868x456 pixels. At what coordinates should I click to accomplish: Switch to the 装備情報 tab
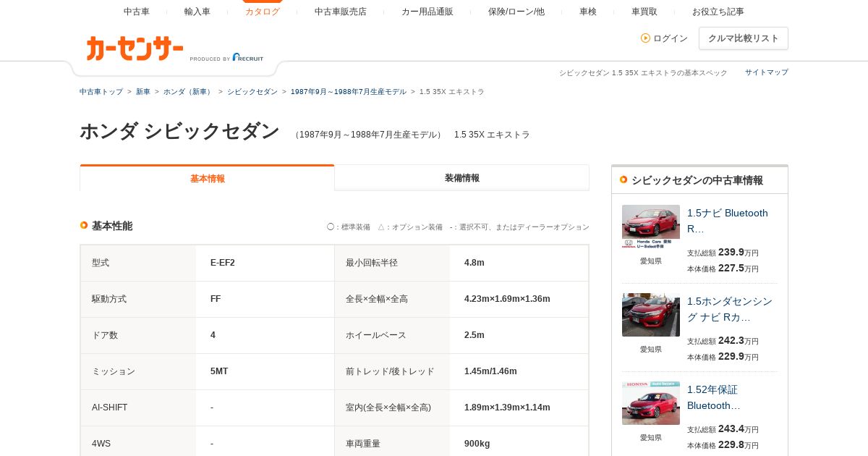click(x=462, y=178)
